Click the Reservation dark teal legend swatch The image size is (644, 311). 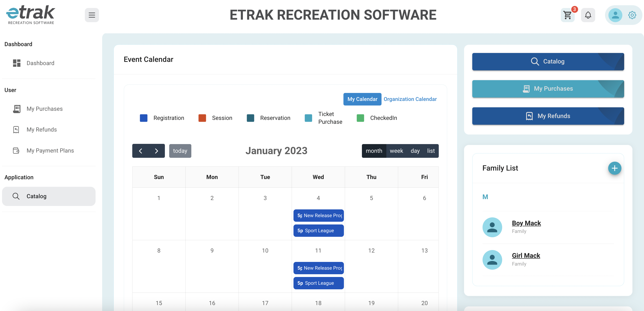(250, 118)
